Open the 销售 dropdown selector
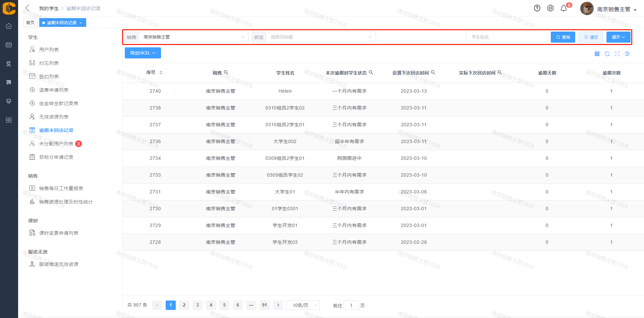The image size is (644, 318). [x=193, y=37]
